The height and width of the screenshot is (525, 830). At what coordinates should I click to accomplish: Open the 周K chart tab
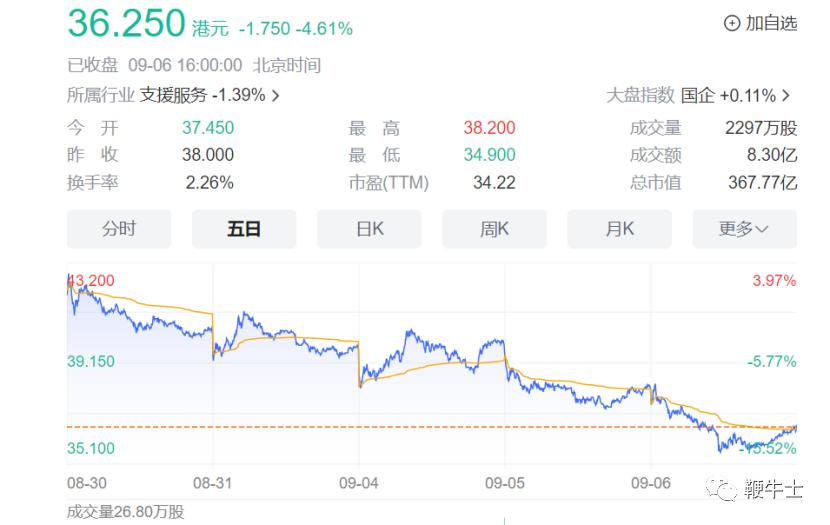[x=494, y=229]
